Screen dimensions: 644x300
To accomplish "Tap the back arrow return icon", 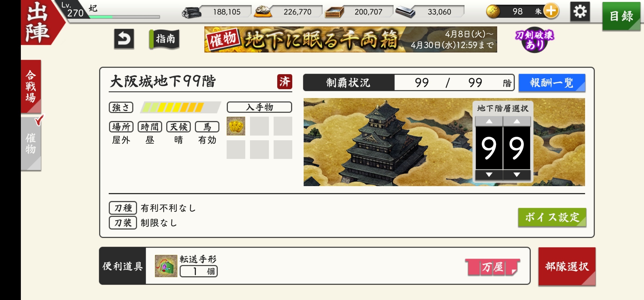I will pos(124,39).
